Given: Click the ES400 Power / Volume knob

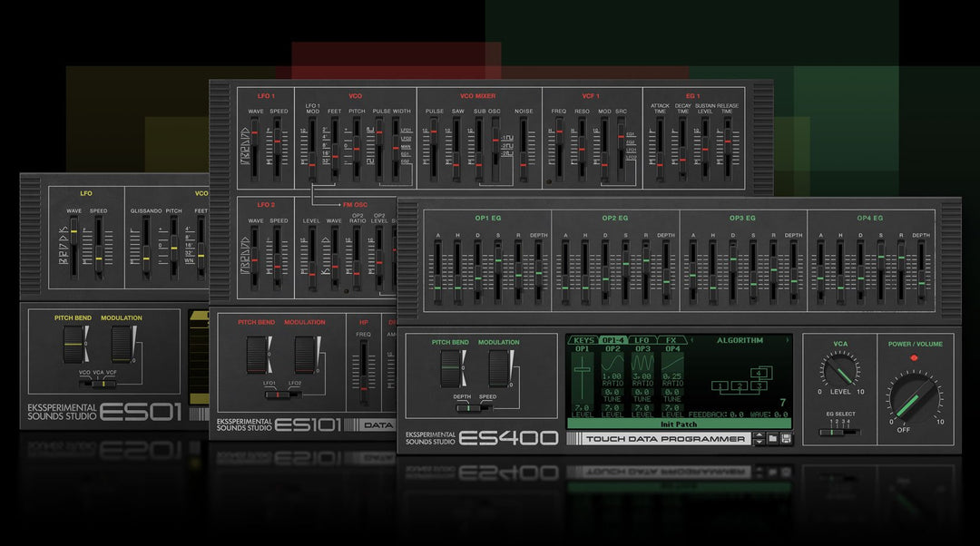Looking at the screenshot, I should (915, 396).
